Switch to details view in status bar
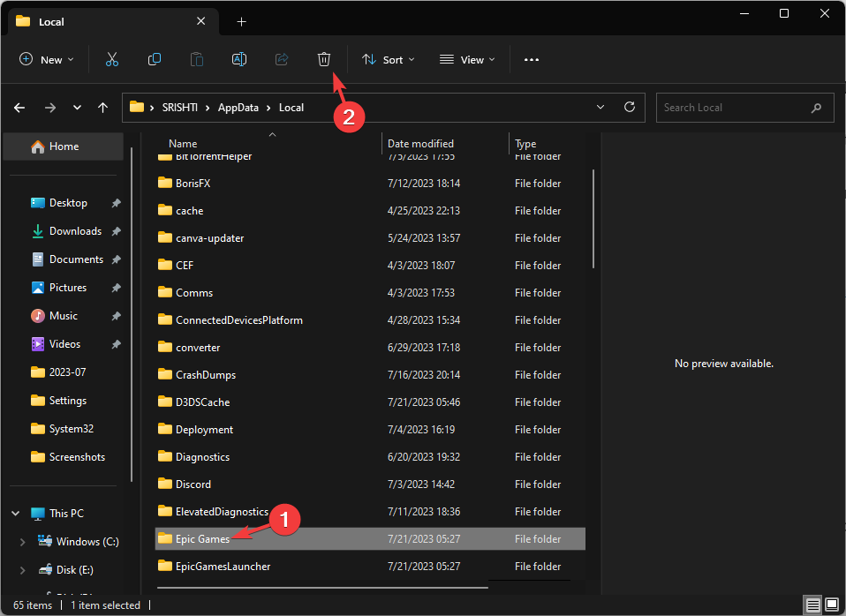Image resolution: width=846 pixels, height=616 pixels. (813, 605)
